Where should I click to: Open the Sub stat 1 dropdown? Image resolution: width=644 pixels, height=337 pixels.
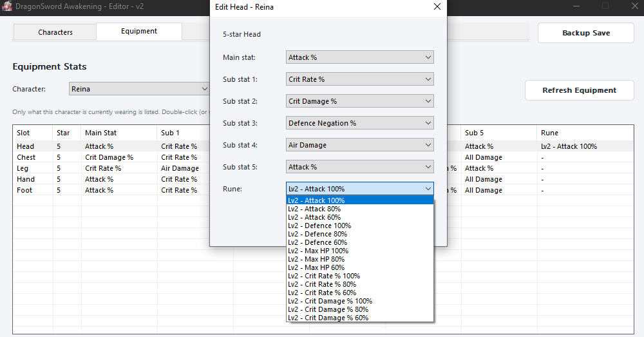(359, 79)
